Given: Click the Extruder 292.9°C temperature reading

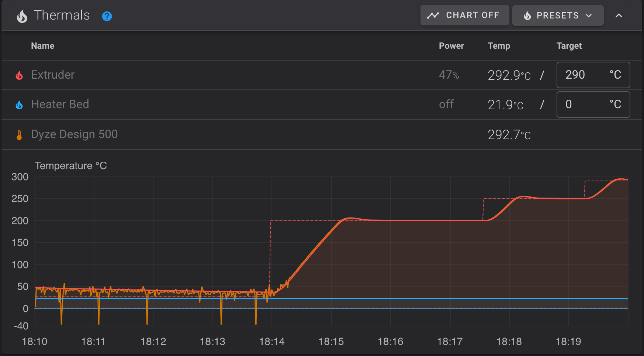Looking at the screenshot, I should click(509, 75).
